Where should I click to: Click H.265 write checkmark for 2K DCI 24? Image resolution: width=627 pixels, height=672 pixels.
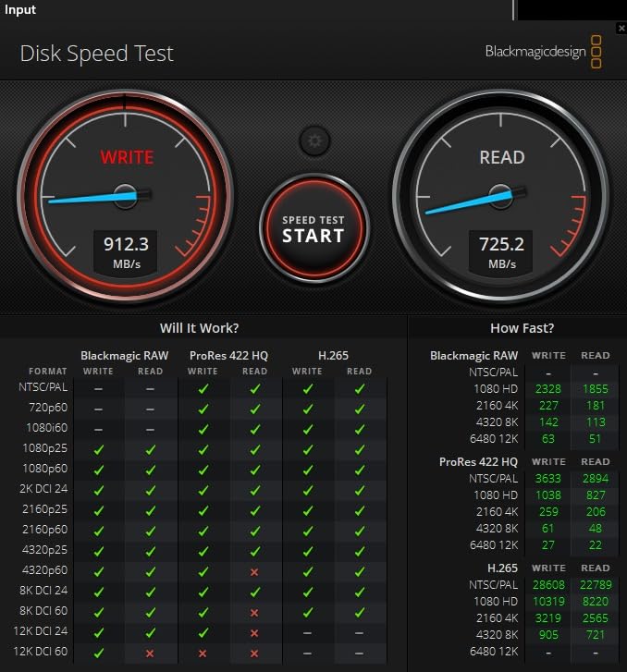click(308, 490)
